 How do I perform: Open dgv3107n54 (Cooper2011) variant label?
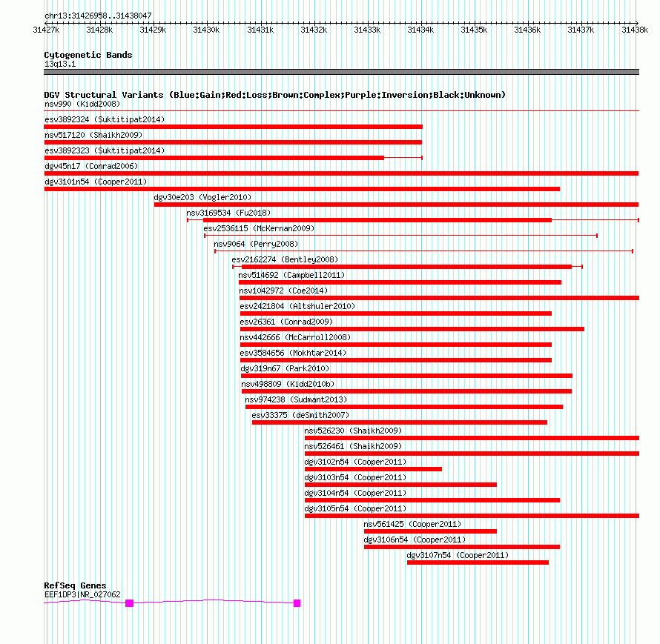(x=458, y=555)
